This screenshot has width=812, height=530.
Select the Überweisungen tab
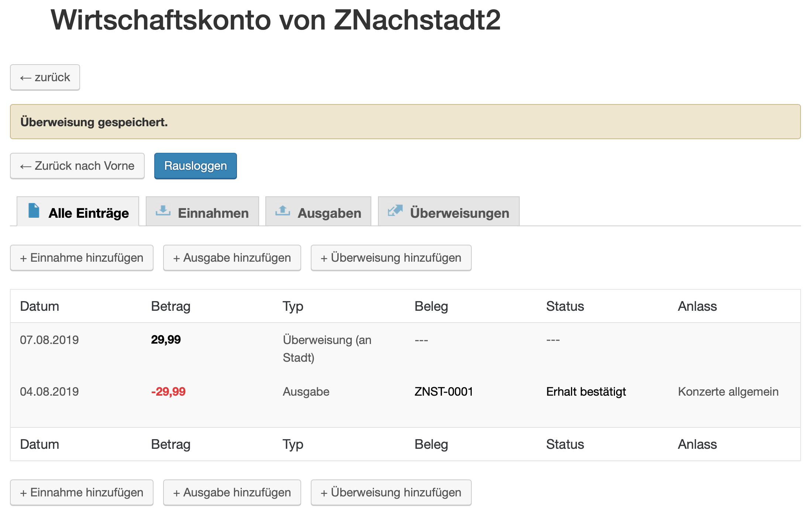459,213
